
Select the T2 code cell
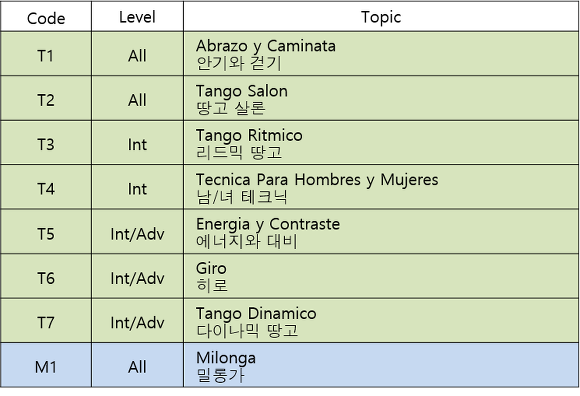(x=46, y=98)
